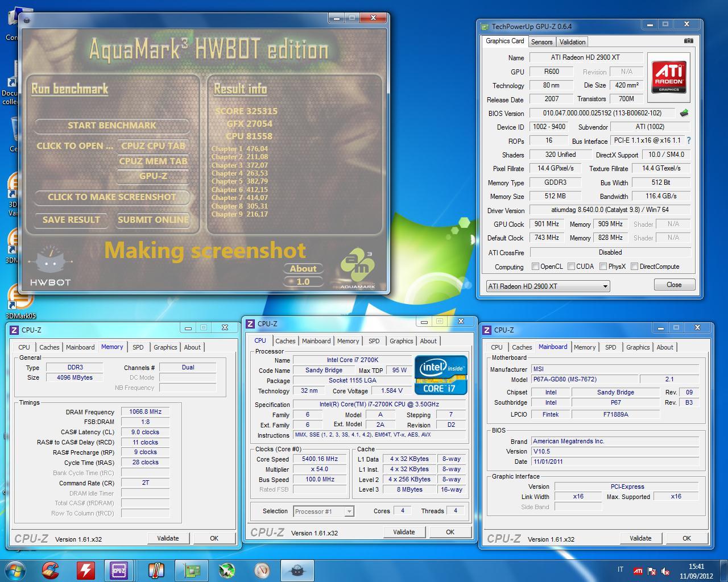The image size is (728, 582).
Task: Click the title icon of the CPU-Z Memory window
Action: click(x=14, y=330)
